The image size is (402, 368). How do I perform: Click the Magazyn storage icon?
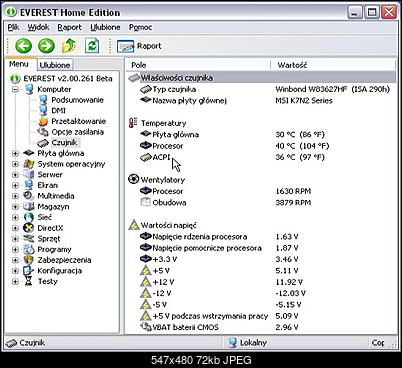pos(29,207)
